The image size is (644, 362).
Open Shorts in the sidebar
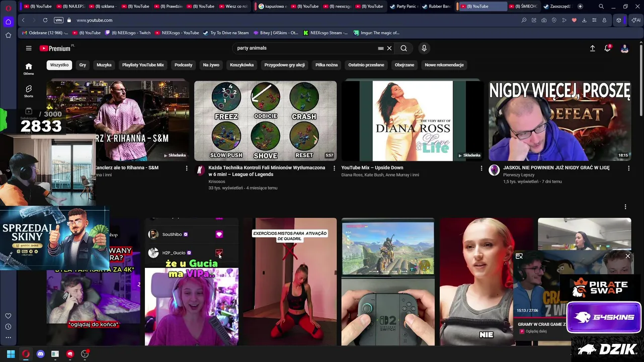29,92
